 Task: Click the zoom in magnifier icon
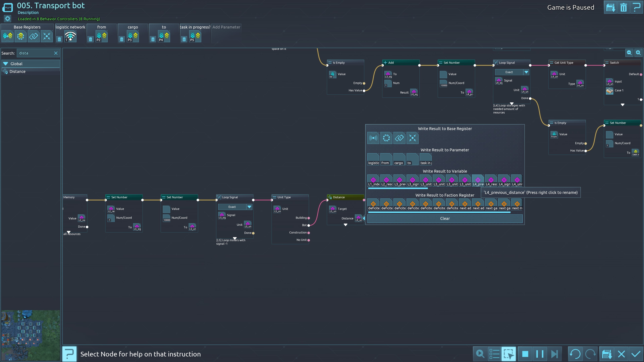point(638,53)
